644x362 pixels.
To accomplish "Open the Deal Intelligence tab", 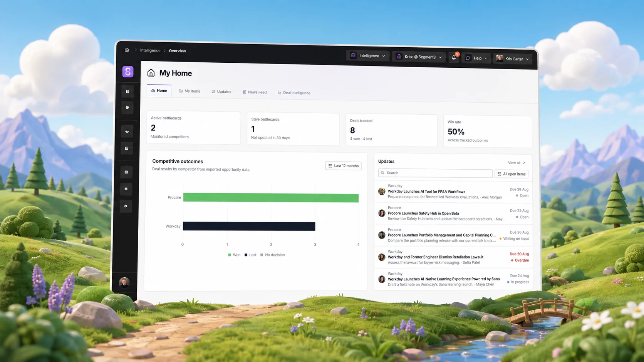I will [x=294, y=93].
